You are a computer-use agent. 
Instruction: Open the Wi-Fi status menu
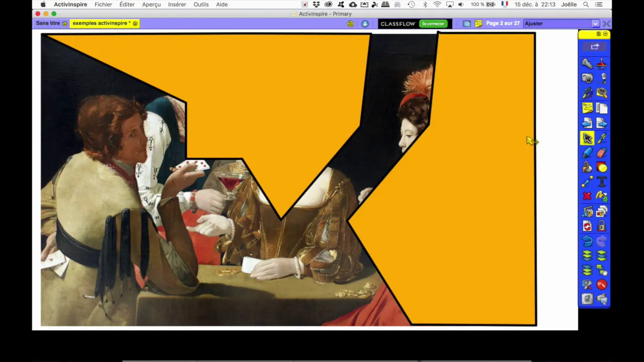point(437,5)
